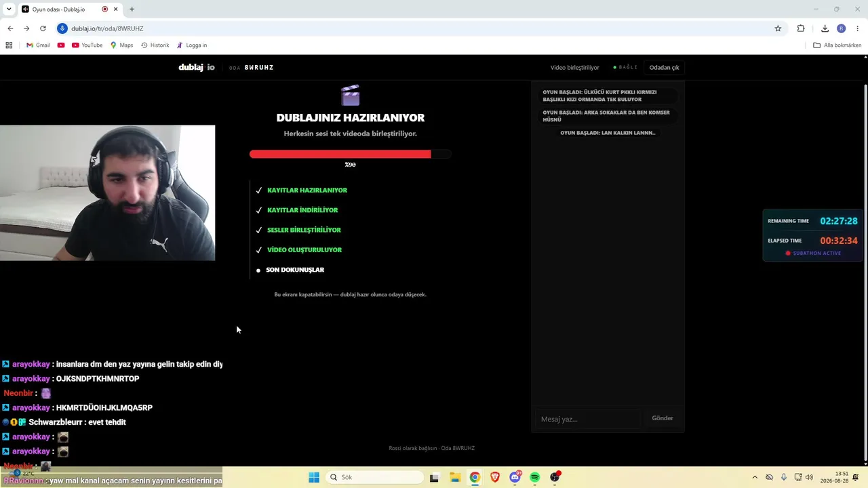Click the LAN KALKIN LANNN chat message
Screen dimensions: 868x488
pos(608,133)
